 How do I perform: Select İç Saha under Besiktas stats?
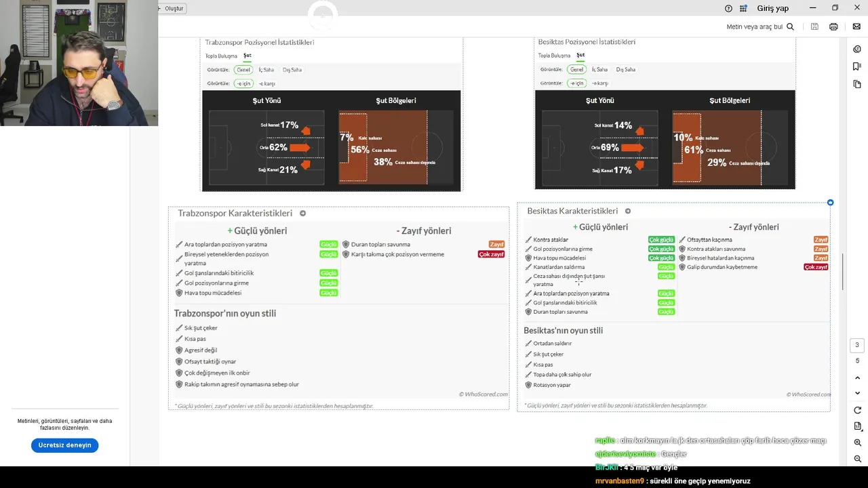coord(599,69)
